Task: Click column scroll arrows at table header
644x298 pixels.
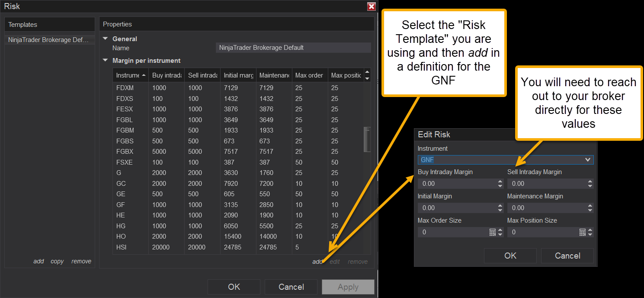Action: pyautogui.click(x=367, y=75)
